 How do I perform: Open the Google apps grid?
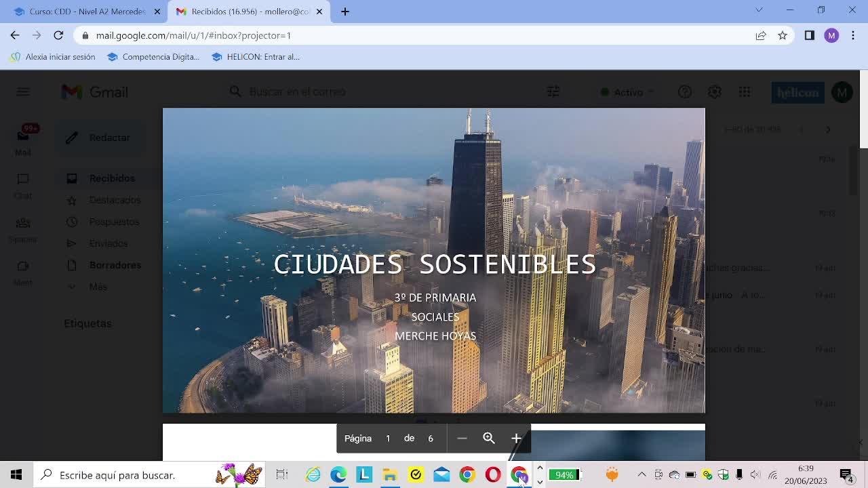(745, 92)
